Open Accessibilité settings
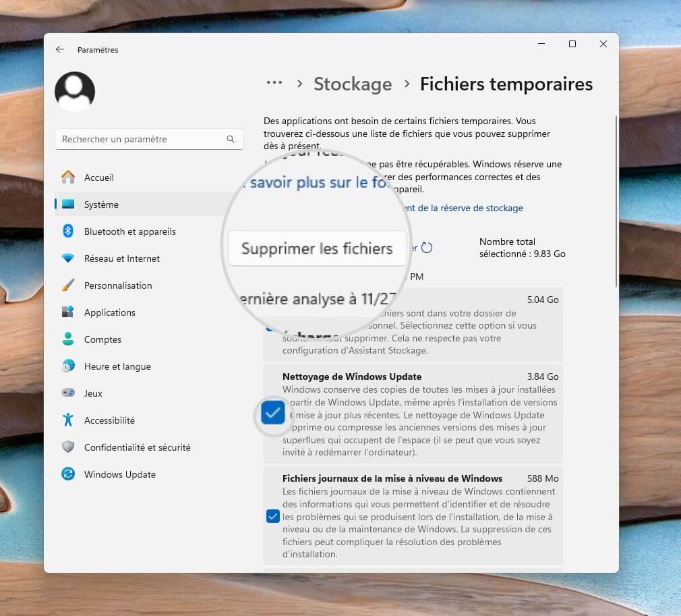Viewport: 681px width, 616px height. point(148,420)
